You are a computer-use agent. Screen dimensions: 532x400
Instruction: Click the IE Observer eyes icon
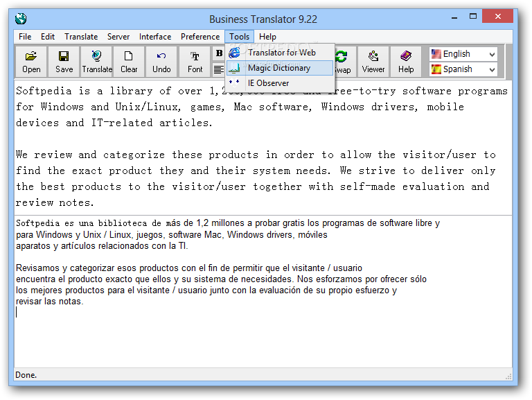click(234, 82)
